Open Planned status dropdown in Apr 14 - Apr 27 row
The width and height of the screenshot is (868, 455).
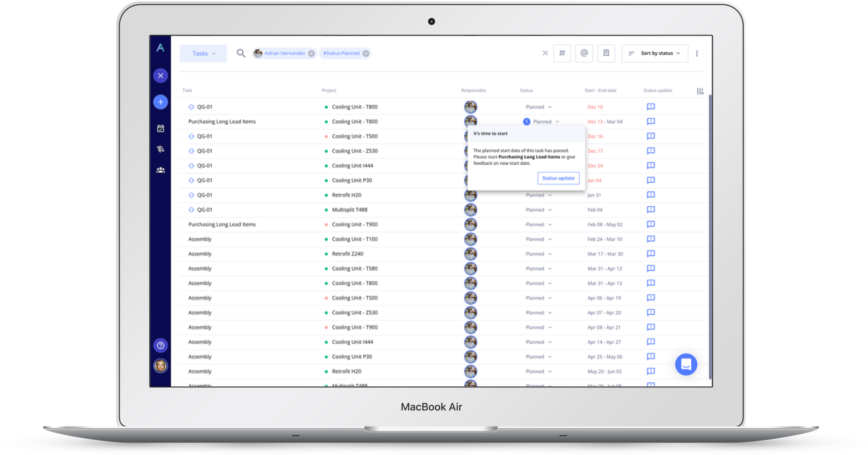pyautogui.click(x=538, y=342)
